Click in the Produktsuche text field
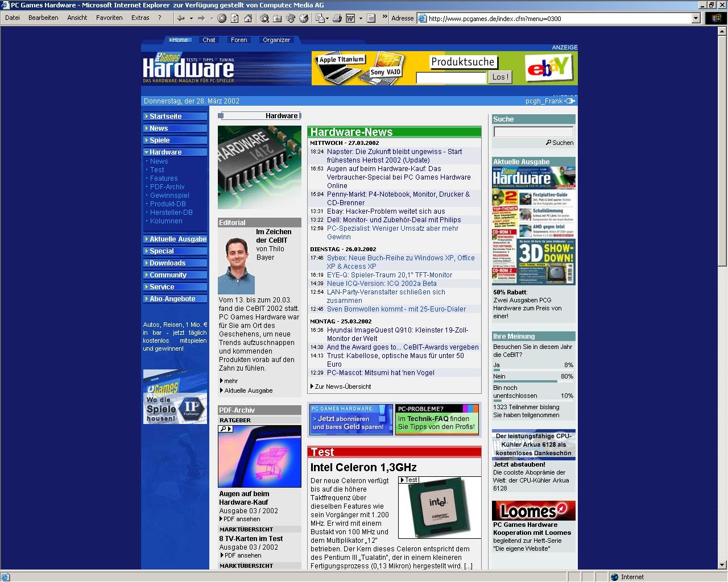Screen dimensions: 728x582 point(451,77)
